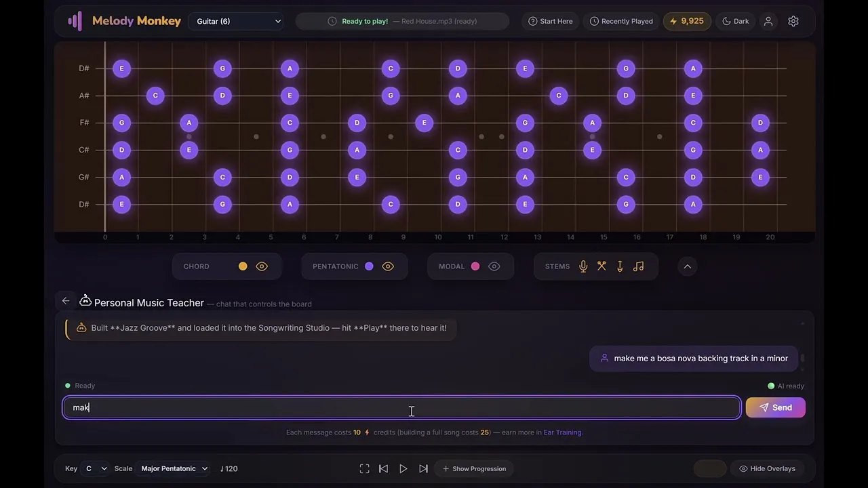The image size is (868, 488).
Task: Click the Melody Monkey logo icon
Action: [75, 21]
